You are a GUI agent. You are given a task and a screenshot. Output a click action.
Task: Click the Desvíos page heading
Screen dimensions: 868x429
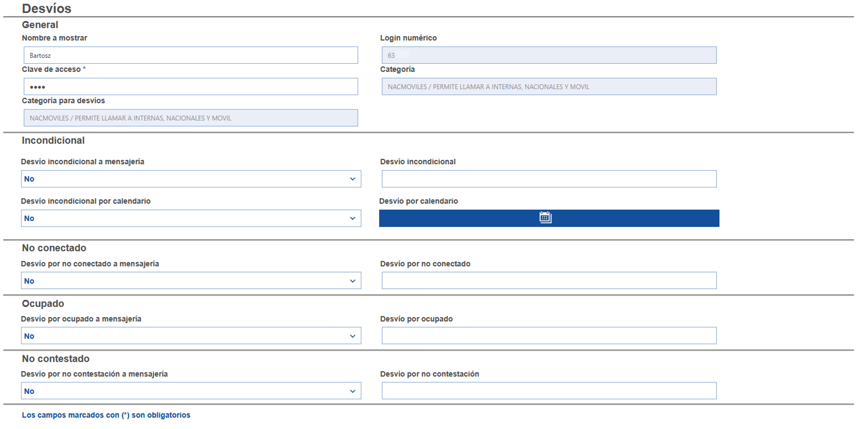coord(47,8)
